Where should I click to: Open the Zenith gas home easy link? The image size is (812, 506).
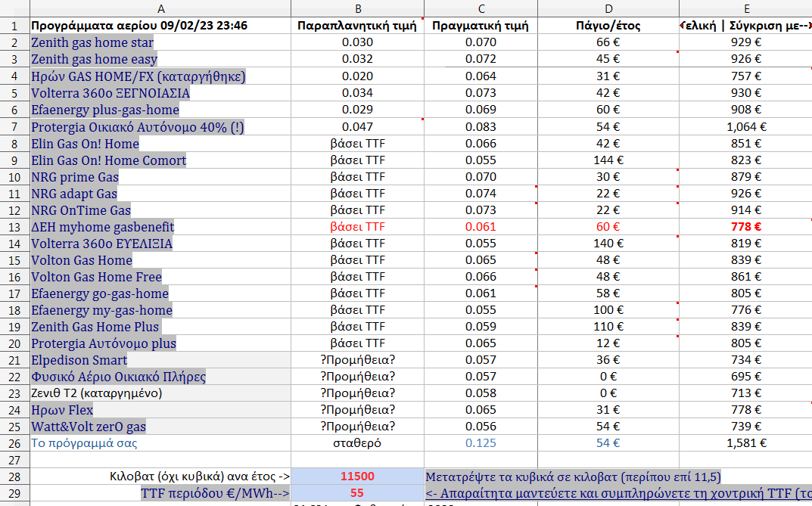(x=95, y=59)
